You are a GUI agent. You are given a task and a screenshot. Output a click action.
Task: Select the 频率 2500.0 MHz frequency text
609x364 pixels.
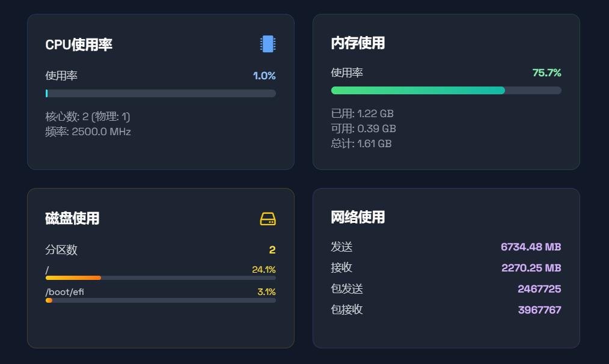pyautogui.click(x=88, y=131)
